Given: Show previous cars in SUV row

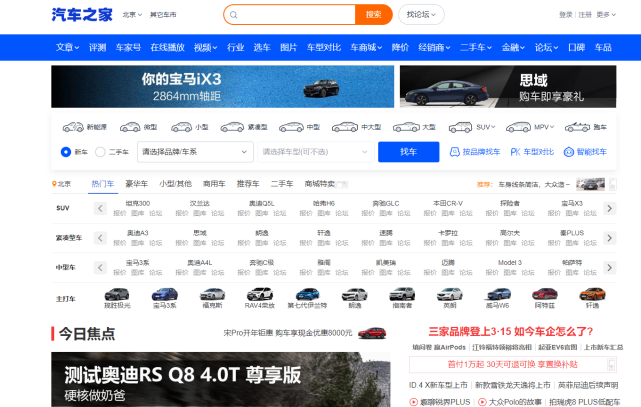Looking at the screenshot, I should 100,208.
